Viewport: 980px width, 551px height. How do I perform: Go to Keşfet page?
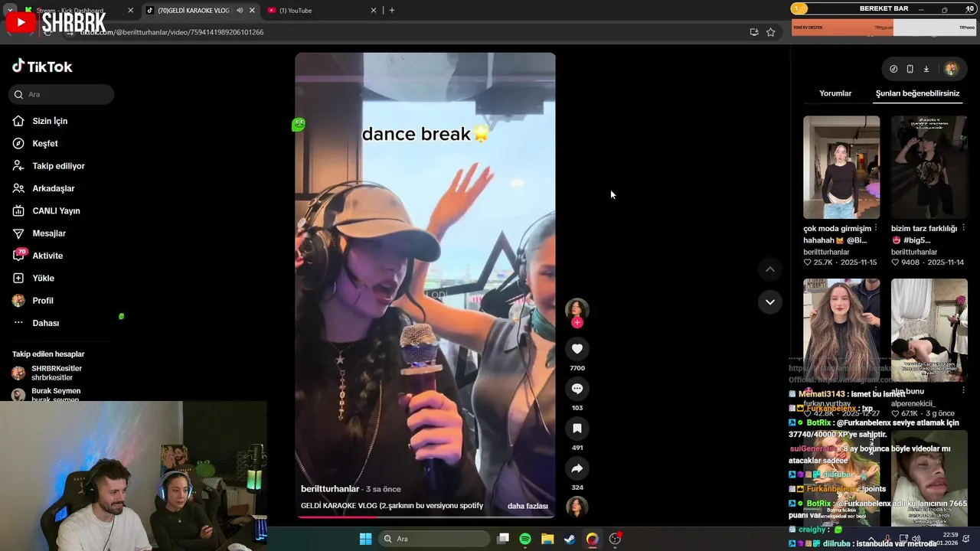tap(45, 143)
